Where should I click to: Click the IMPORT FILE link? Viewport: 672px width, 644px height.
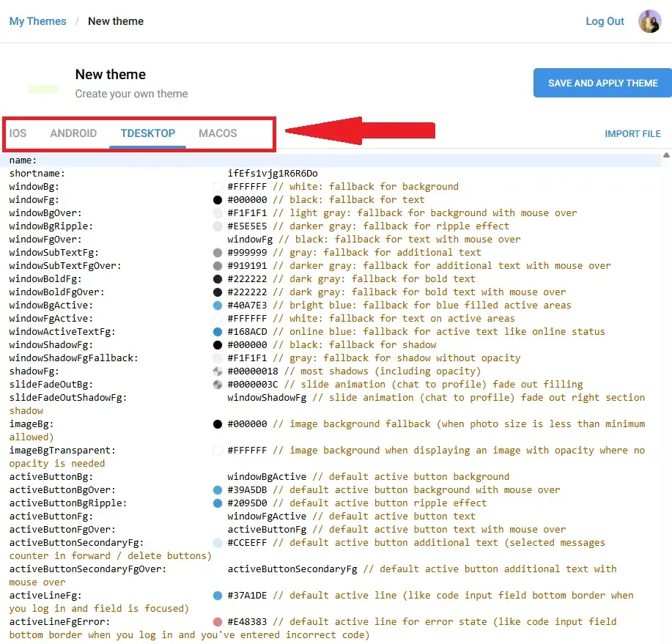(x=632, y=134)
